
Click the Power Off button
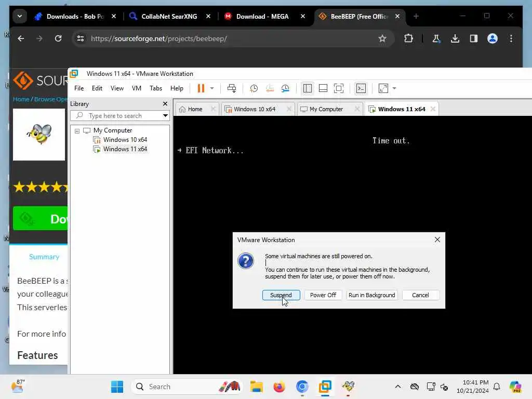323,295
